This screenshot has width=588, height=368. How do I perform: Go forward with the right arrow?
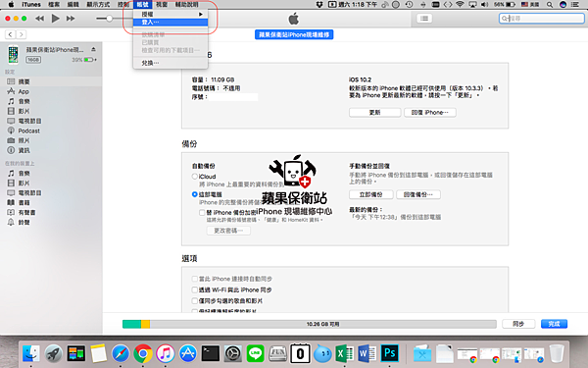(x=22, y=34)
